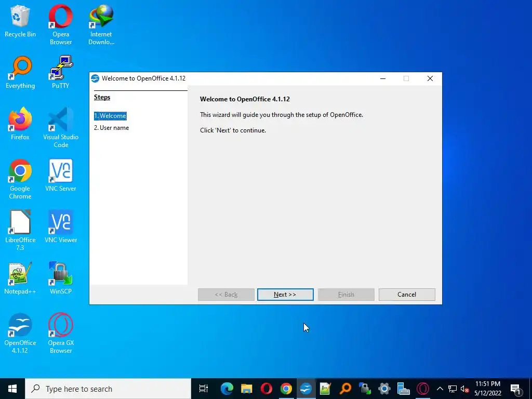Viewport: 532px width, 399px height.
Task: Open Settings gear from the taskbar
Action: click(x=384, y=389)
